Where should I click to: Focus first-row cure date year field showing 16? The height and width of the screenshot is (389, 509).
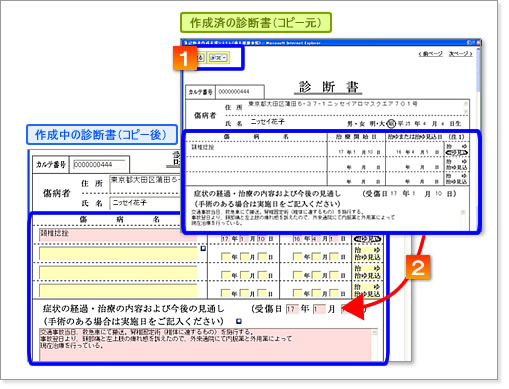point(297,239)
